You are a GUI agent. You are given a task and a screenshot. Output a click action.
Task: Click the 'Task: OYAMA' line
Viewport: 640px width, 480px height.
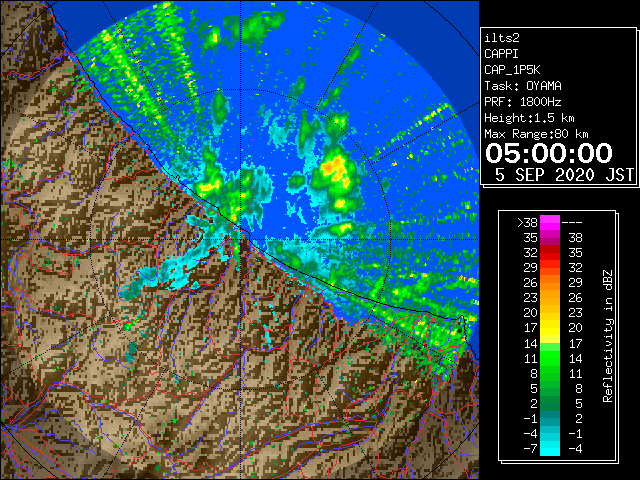pyautogui.click(x=523, y=86)
